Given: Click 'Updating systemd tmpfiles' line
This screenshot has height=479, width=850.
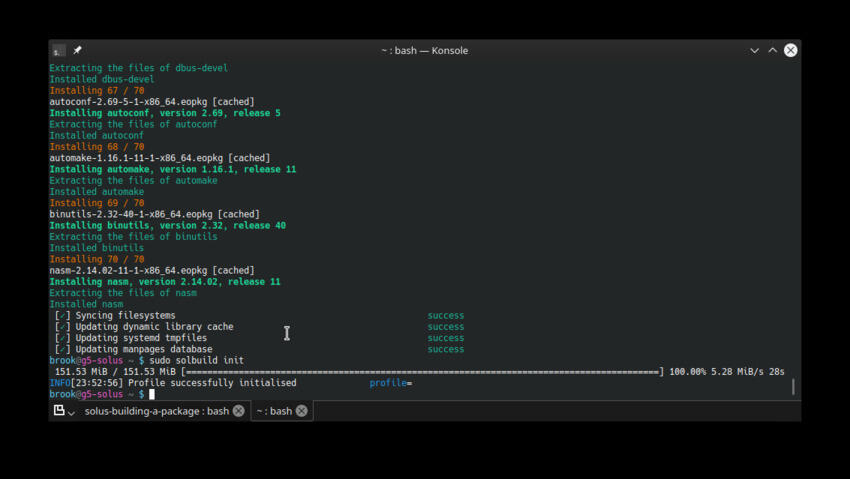Looking at the screenshot, I should click(141, 338).
